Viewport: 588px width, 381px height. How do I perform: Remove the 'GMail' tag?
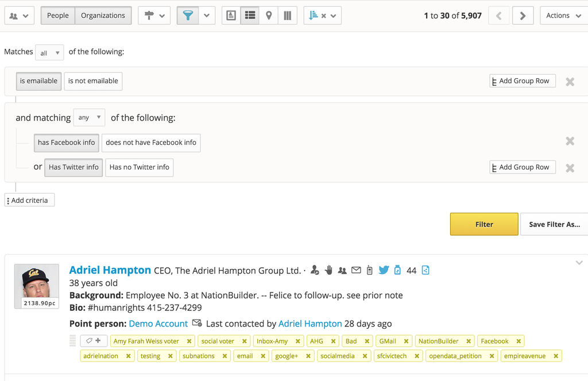406,341
